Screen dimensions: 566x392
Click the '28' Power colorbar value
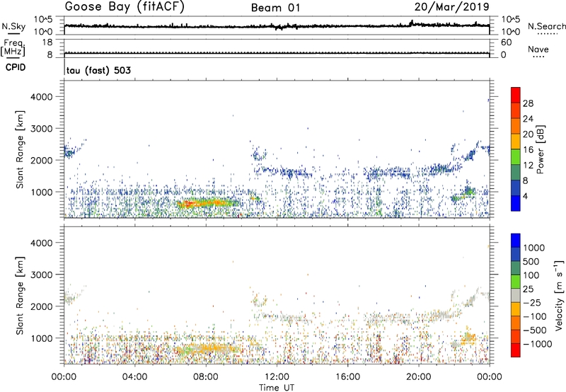coord(528,103)
